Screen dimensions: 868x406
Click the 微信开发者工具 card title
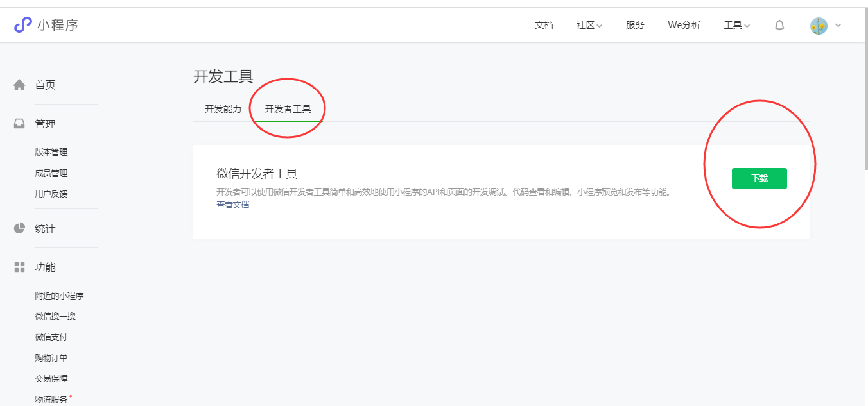tap(257, 174)
